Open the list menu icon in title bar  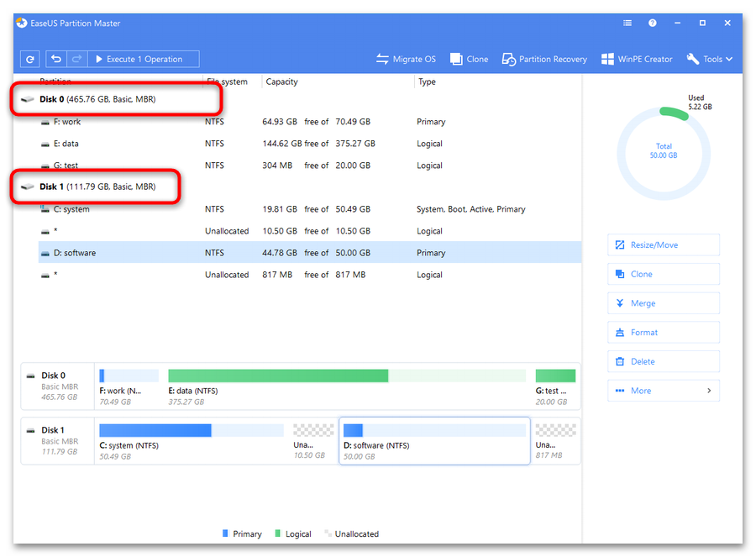627,23
